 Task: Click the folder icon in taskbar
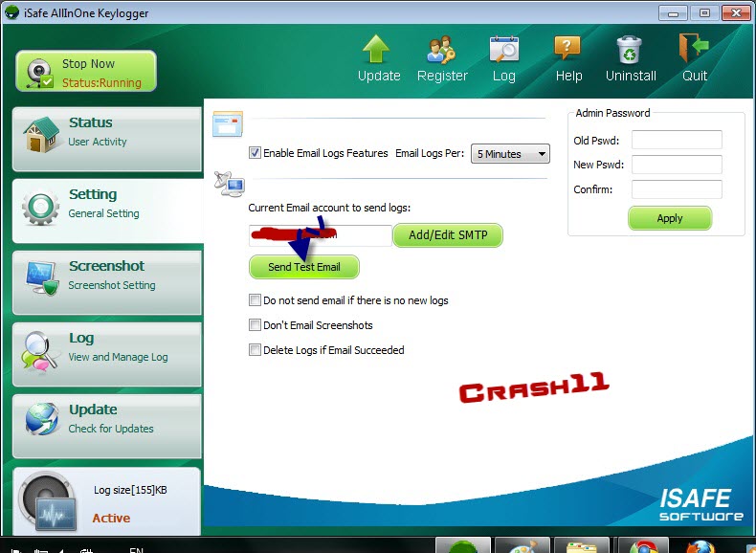coord(582,547)
